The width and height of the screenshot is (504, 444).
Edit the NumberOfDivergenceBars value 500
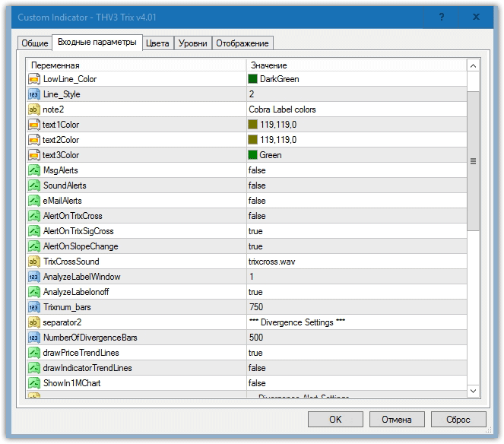256,338
